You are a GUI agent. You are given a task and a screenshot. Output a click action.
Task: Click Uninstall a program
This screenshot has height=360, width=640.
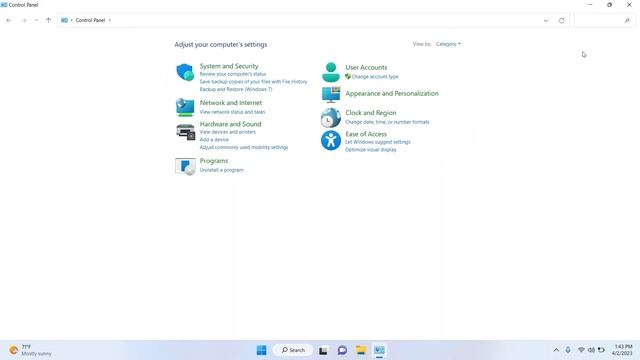(x=222, y=170)
